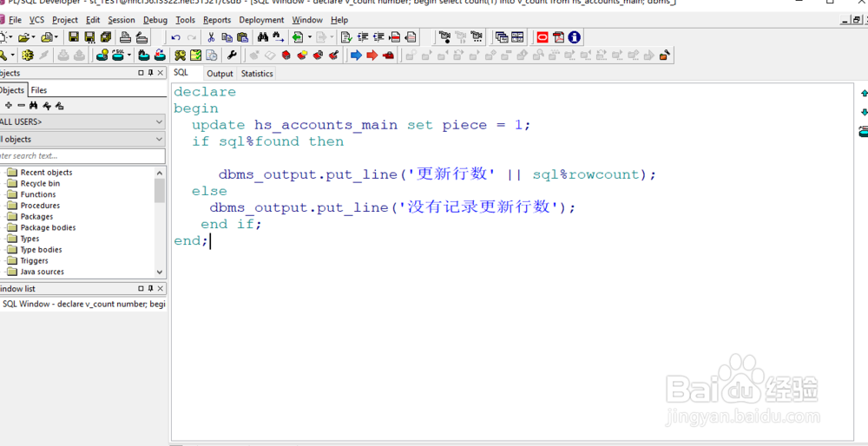Select the Java sources tree item
The width and height of the screenshot is (868, 446).
[42, 272]
